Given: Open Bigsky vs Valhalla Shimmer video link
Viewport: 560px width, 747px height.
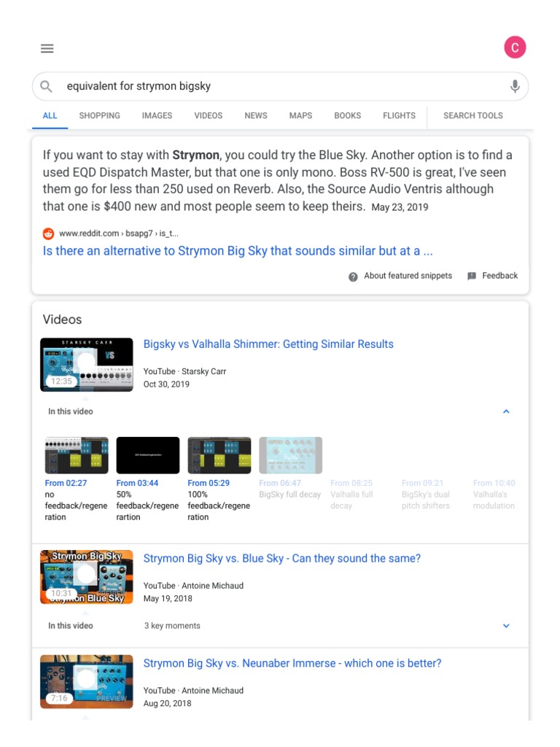Looking at the screenshot, I should coord(268,344).
